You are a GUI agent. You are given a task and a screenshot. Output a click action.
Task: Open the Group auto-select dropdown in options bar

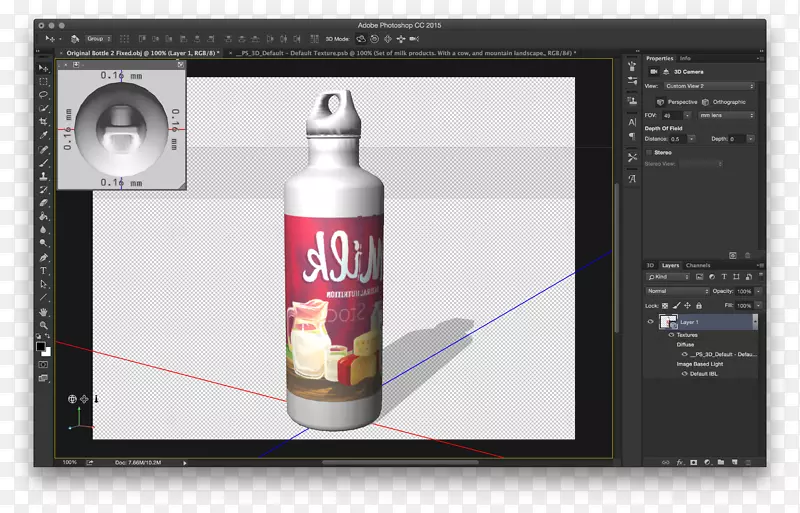tap(98, 39)
